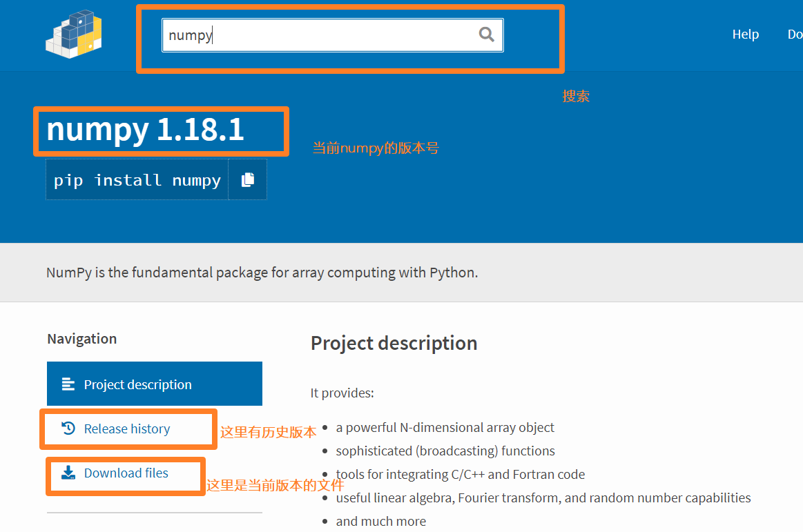Open Download files for numpy 1.18.1
The width and height of the screenshot is (803, 532).
coord(126,472)
